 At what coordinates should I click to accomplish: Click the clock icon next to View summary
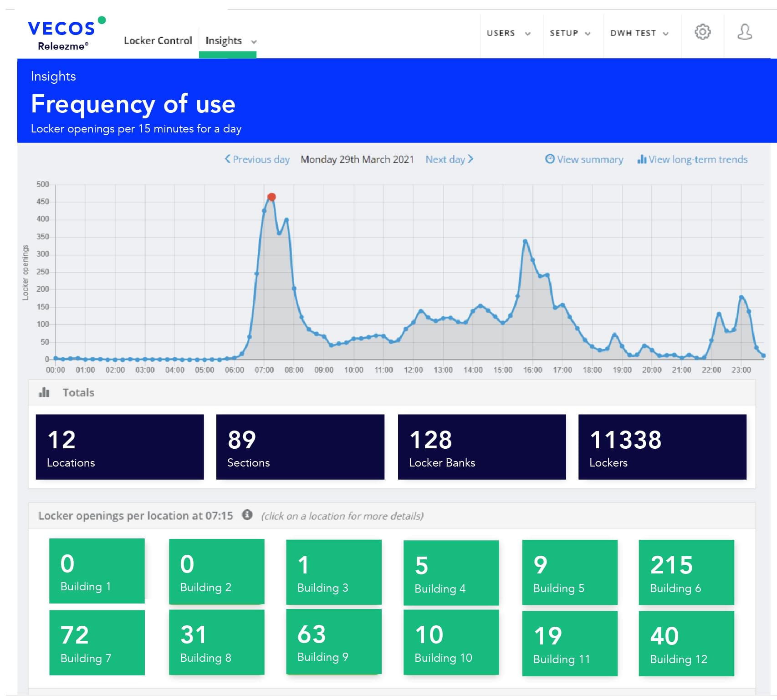550,159
